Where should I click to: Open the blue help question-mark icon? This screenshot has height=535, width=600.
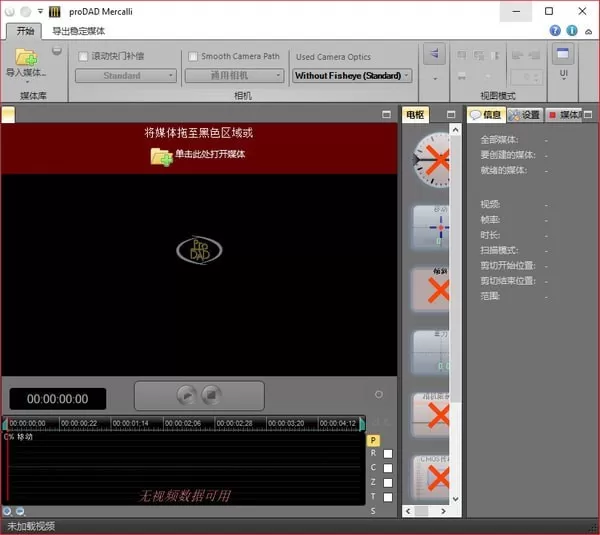(555, 31)
